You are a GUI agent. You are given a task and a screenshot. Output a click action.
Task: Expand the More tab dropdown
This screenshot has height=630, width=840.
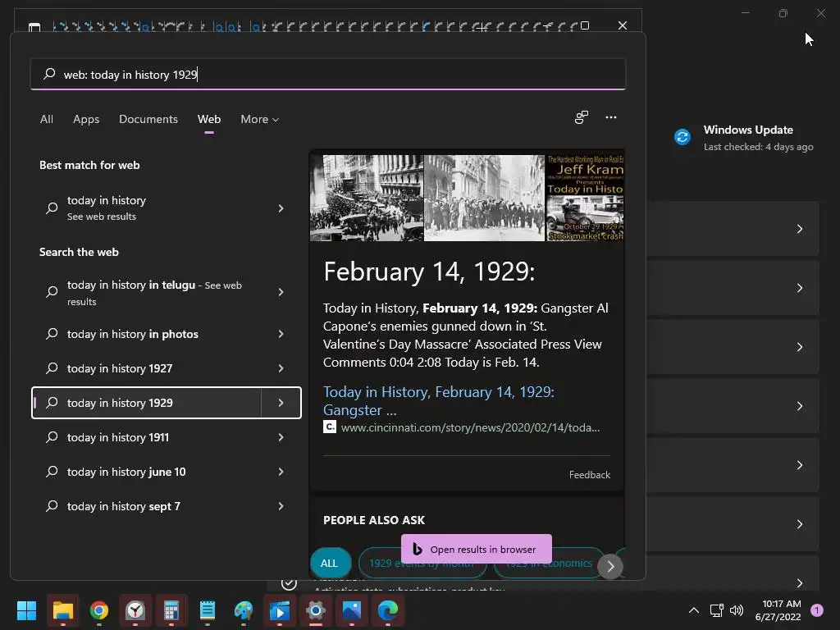tap(260, 119)
